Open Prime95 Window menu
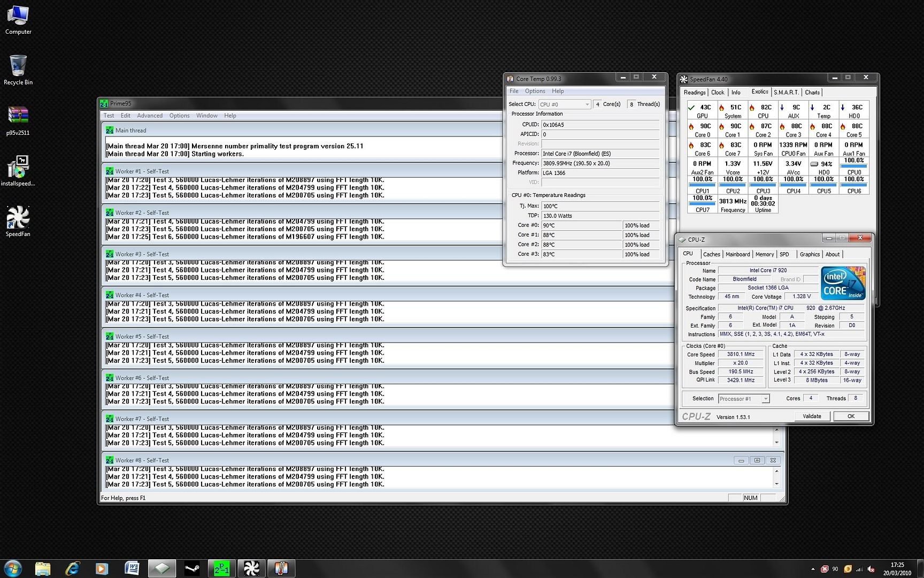 (x=207, y=116)
